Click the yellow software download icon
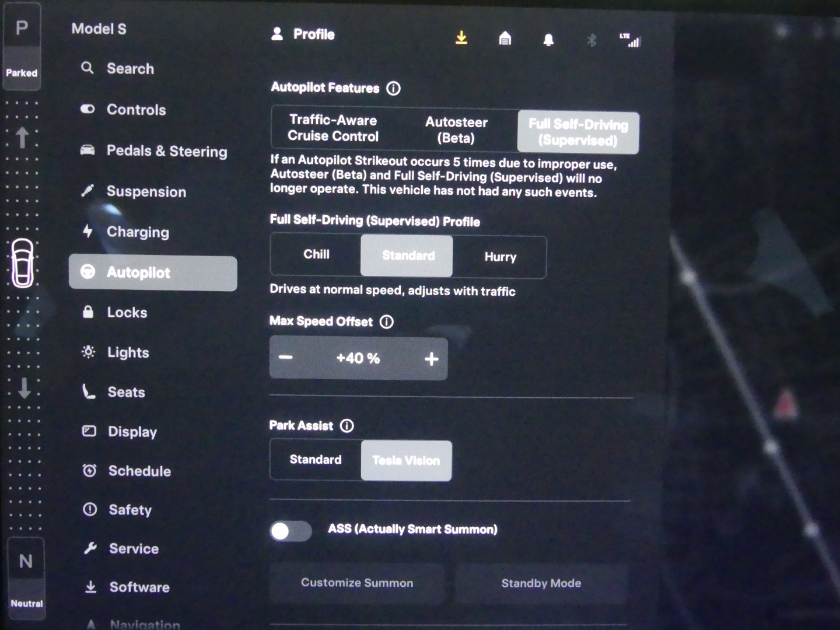The width and height of the screenshot is (840, 630). tap(461, 38)
